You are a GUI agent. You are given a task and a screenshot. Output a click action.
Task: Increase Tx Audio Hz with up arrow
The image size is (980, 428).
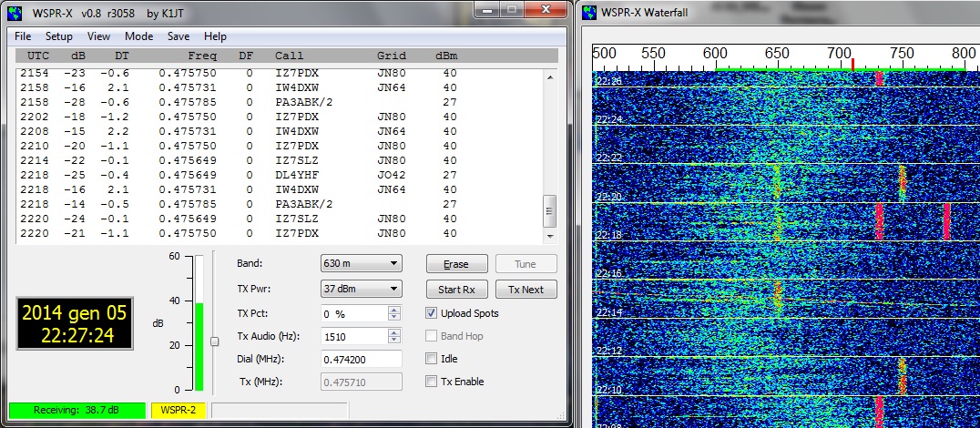pos(393,332)
